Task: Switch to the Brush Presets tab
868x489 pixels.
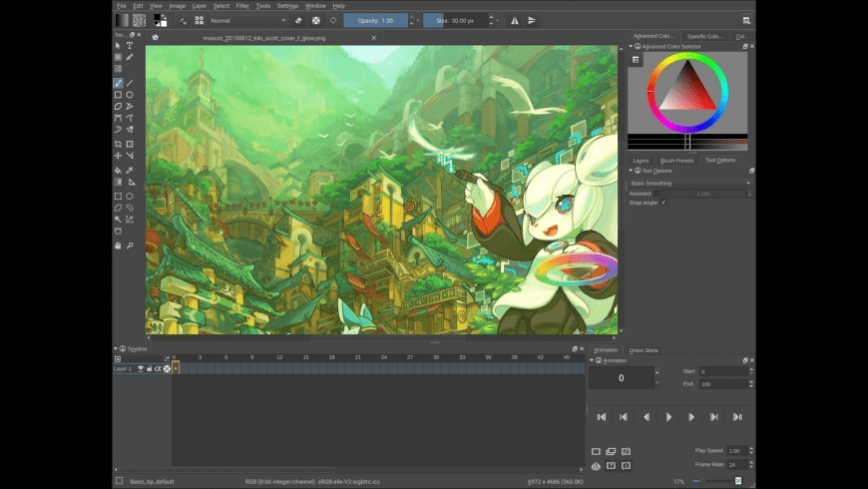Action: point(676,160)
